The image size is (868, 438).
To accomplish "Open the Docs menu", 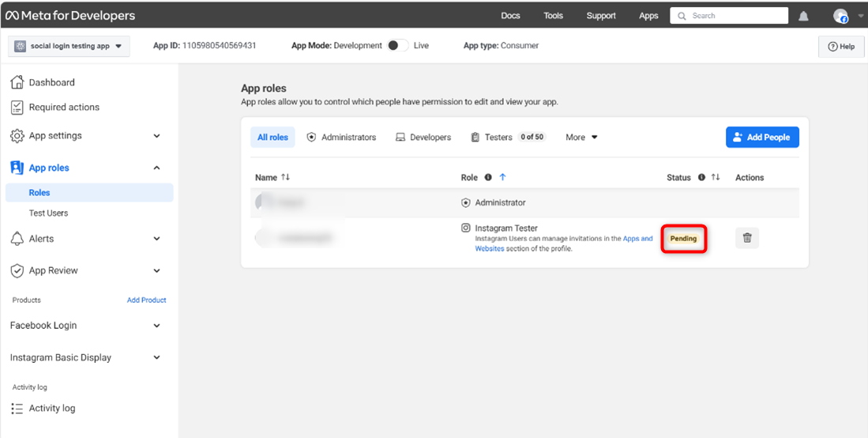I will (510, 16).
